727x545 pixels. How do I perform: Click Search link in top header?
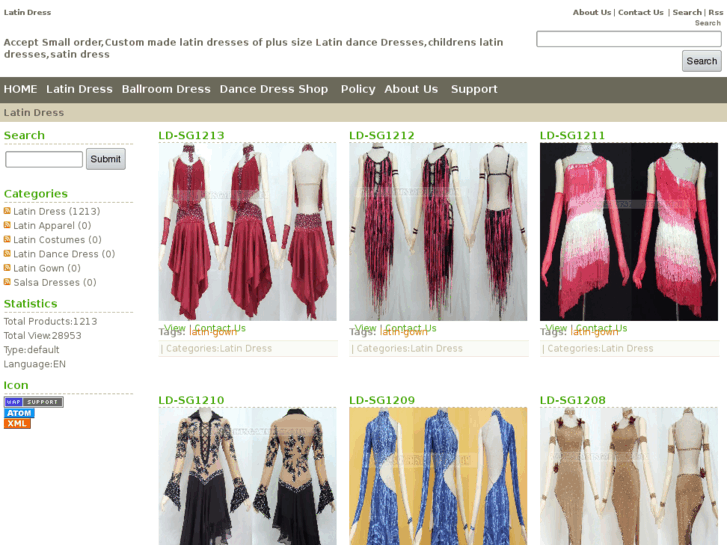[x=687, y=13]
